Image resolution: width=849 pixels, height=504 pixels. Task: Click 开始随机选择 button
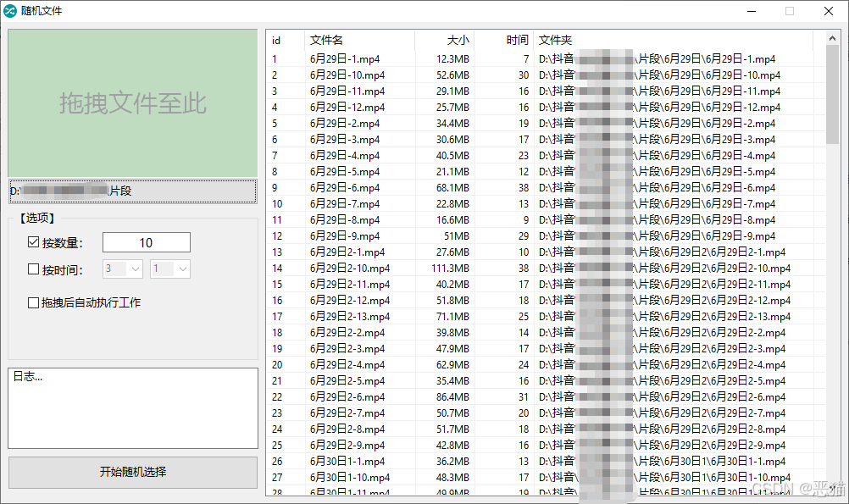click(133, 472)
